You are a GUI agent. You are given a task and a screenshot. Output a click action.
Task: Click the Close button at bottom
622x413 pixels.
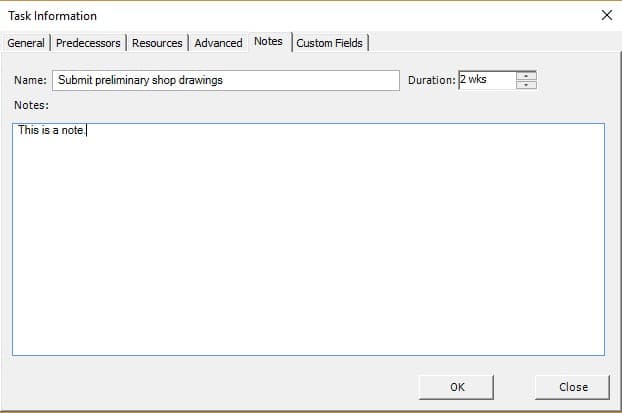[x=572, y=387]
